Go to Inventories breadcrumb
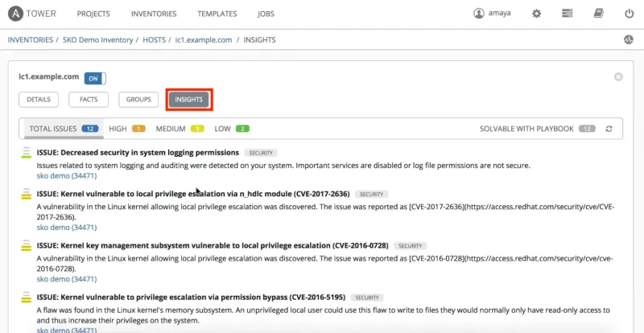The image size is (644, 333). 31,40
